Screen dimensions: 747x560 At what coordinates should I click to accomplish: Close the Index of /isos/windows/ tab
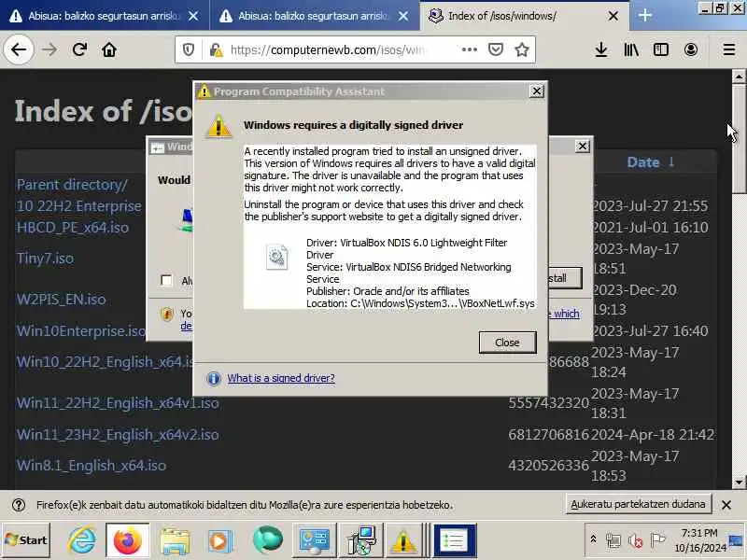coord(613,16)
